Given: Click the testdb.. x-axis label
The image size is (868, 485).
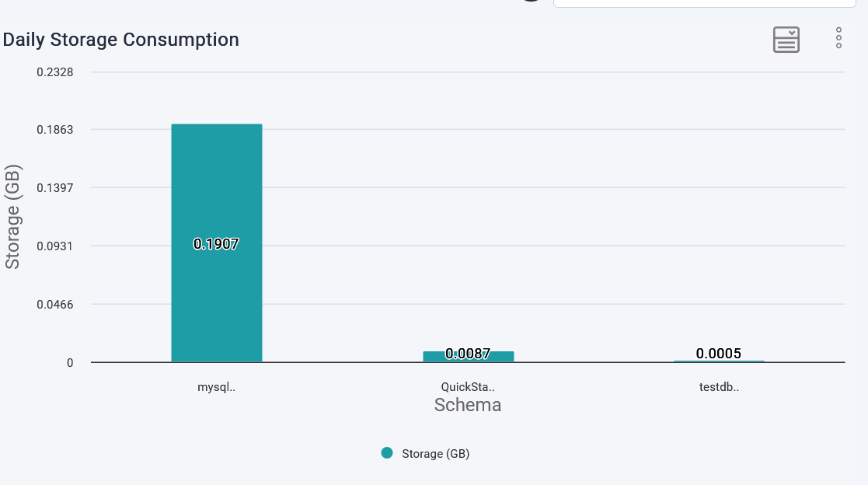Looking at the screenshot, I should point(719,387).
